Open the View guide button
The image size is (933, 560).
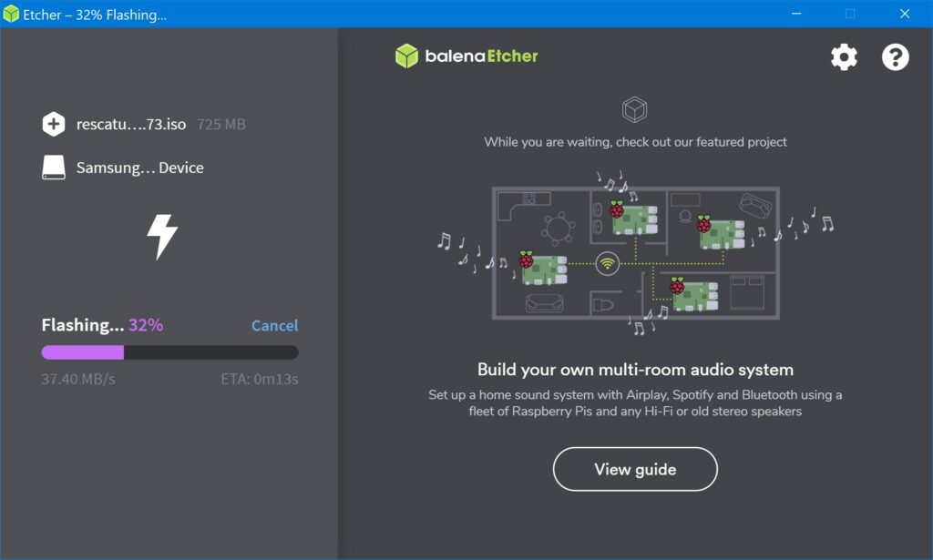pyautogui.click(x=635, y=469)
